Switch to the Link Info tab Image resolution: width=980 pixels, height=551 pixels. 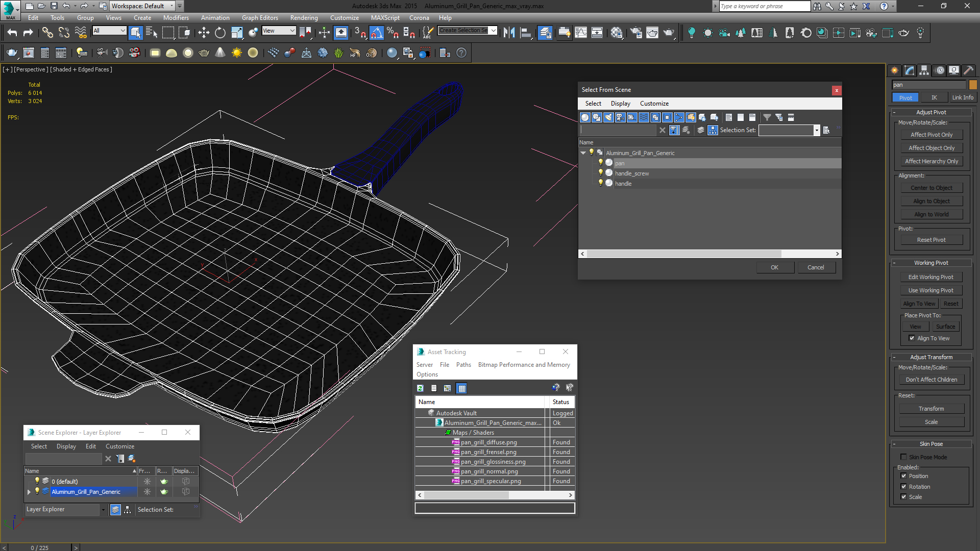962,97
